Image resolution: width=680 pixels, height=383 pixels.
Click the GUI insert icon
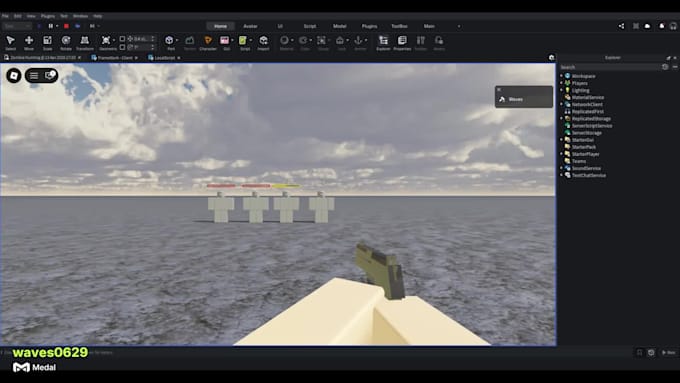point(225,41)
